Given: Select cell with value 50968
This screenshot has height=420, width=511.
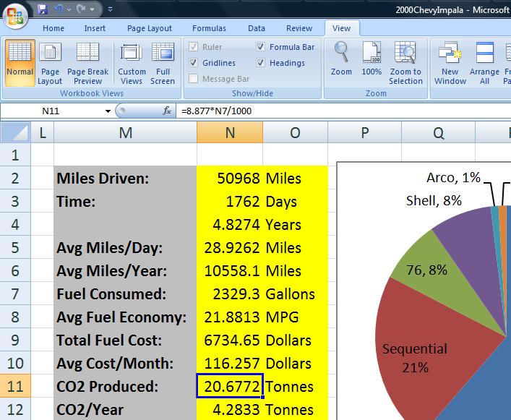Looking at the screenshot, I should coord(230,178).
